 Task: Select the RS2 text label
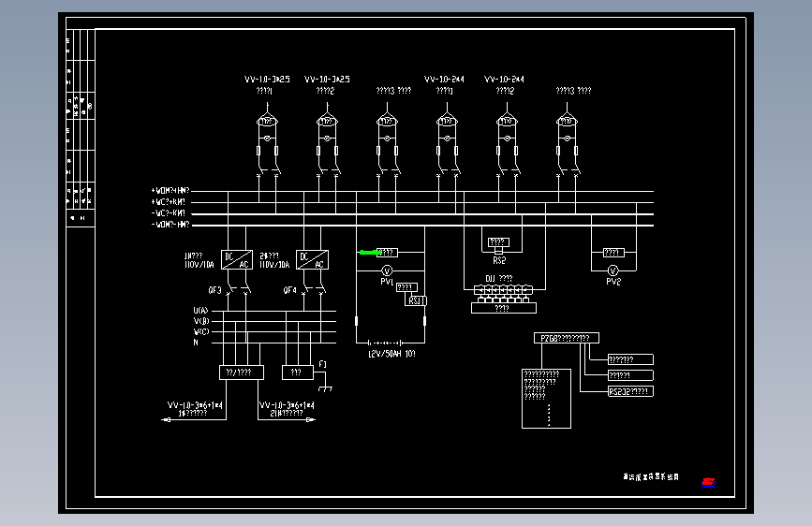point(499,261)
